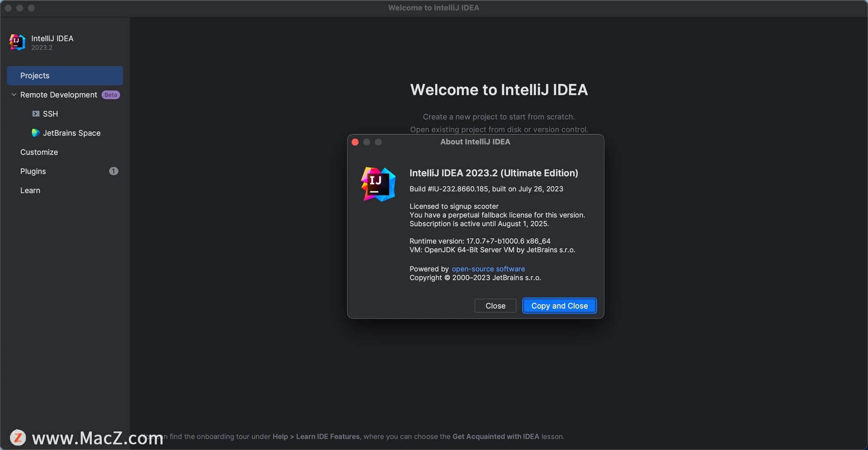Viewport: 868px width, 450px height.
Task: Click the large IJ logo in About dialog
Action: click(378, 184)
